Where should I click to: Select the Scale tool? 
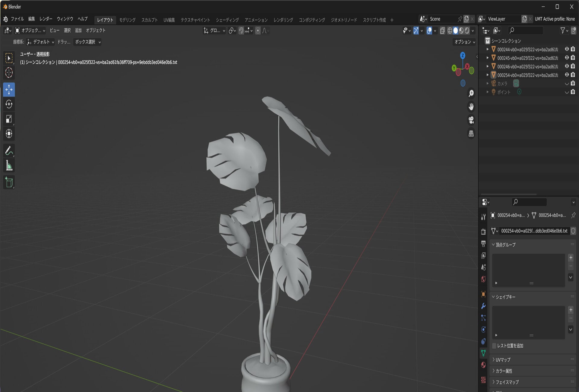pos(9,119)
